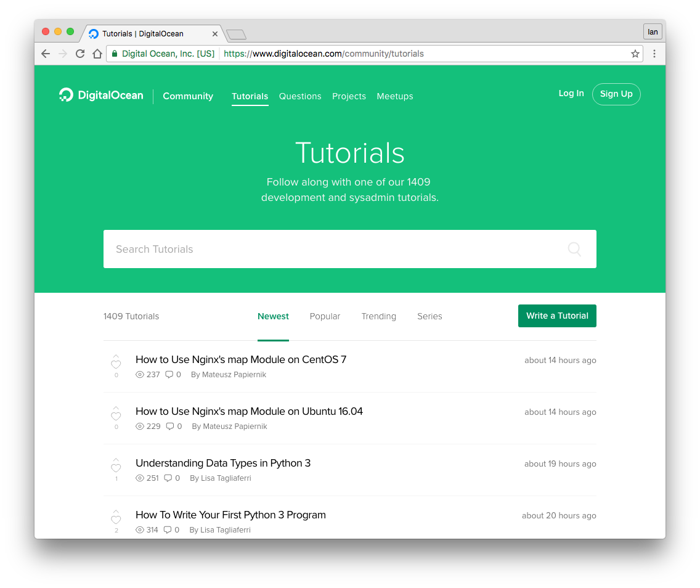Click author Mateusz Papiernik on the CentOS 7 tutorial

click(x=234, y=375)
